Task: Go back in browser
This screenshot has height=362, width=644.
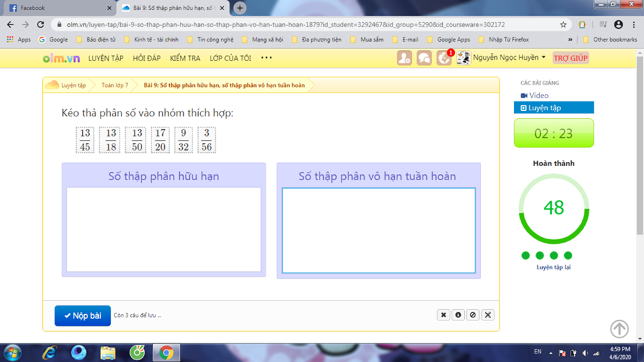Action: [11, 25]
